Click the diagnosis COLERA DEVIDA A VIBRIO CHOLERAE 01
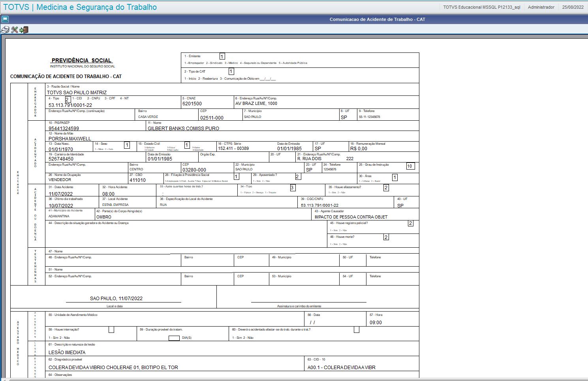 tap(113, 368)
